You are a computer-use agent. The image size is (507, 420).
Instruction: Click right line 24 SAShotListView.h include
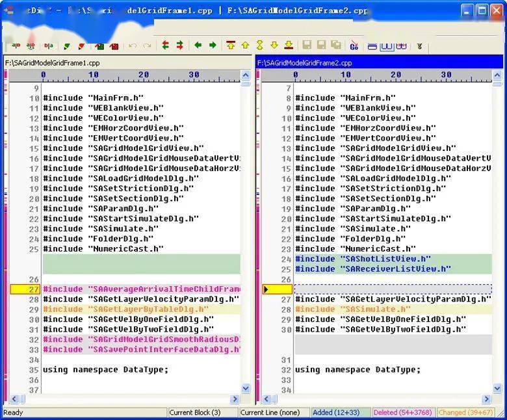[x=393, y=259]
